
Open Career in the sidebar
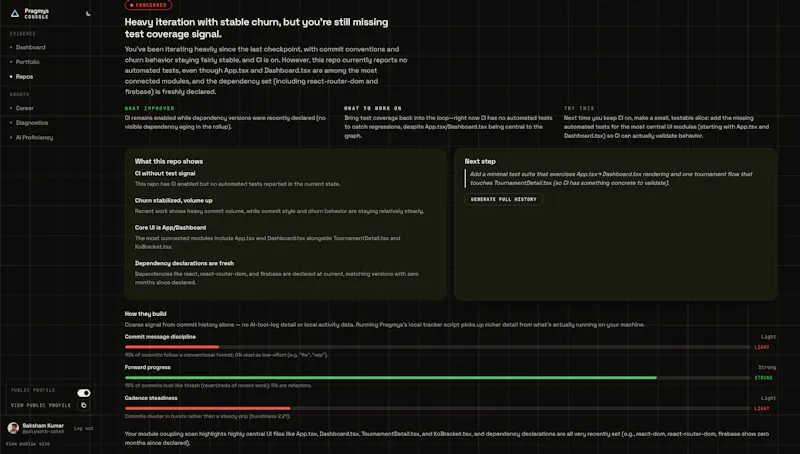(24, 108)
